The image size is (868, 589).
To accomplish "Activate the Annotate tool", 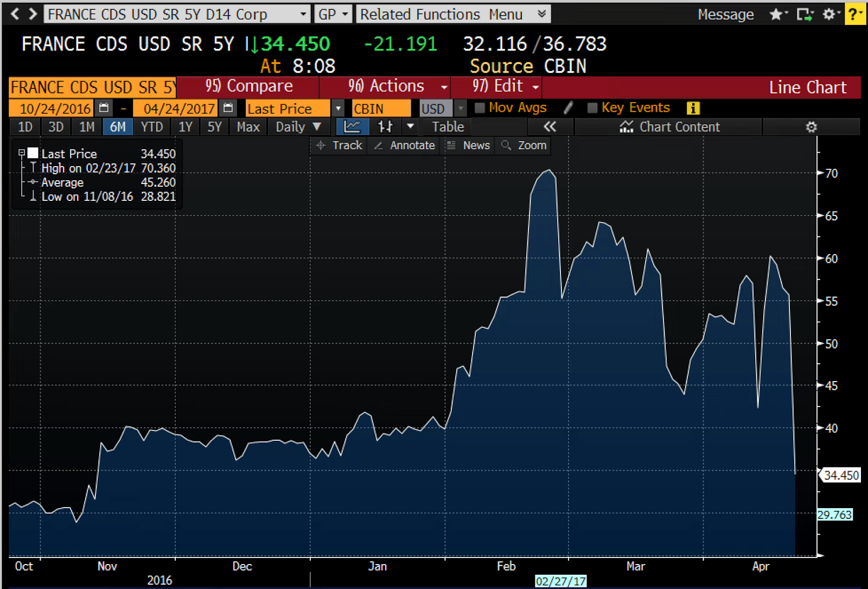I will pos(404,145).
